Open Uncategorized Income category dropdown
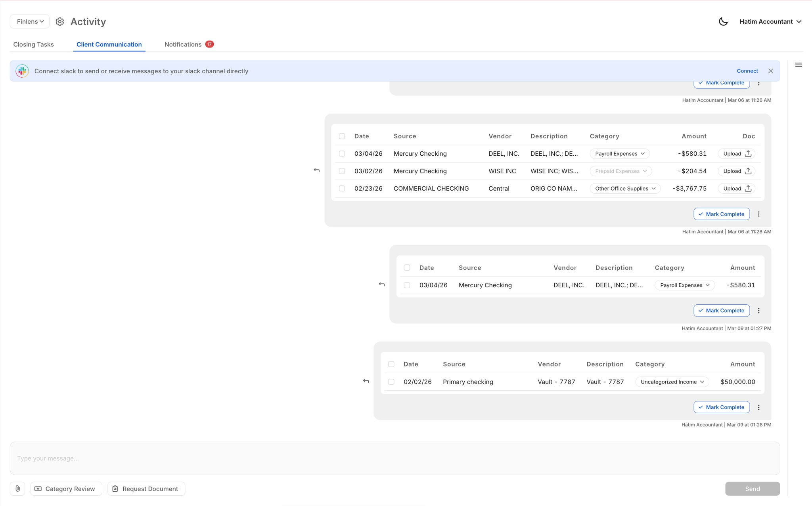Viewport: 812px width, 506px height. pyautogui.click(x=672, y=382)
